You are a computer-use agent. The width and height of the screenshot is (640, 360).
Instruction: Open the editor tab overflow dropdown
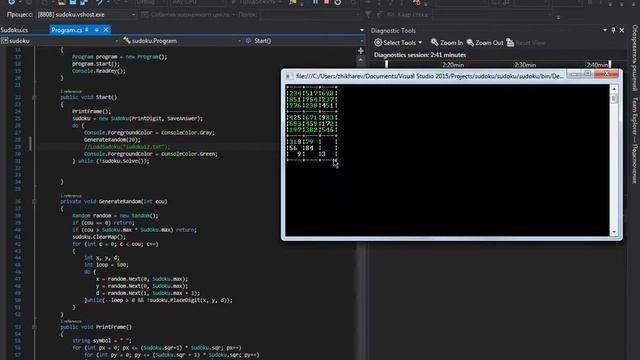tap(362, 30)
